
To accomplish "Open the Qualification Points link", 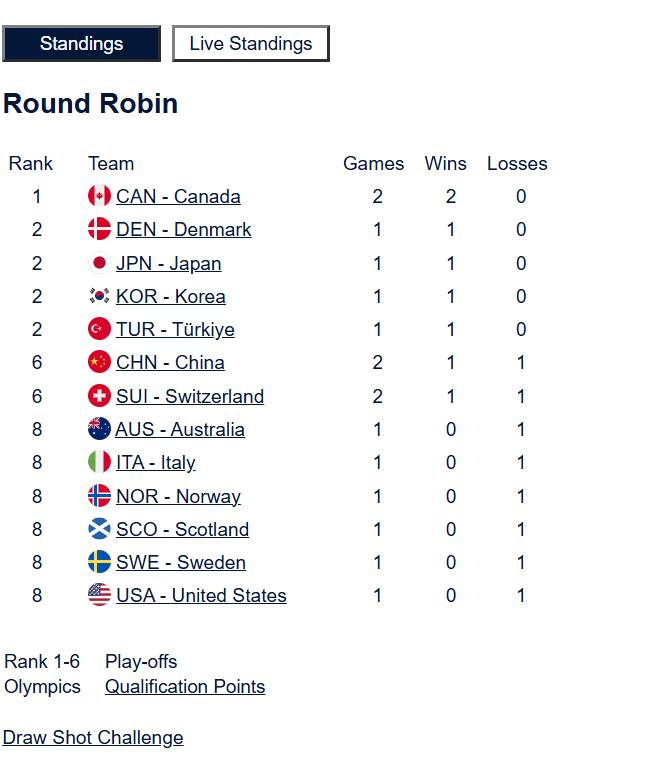I will pos(185,687).
